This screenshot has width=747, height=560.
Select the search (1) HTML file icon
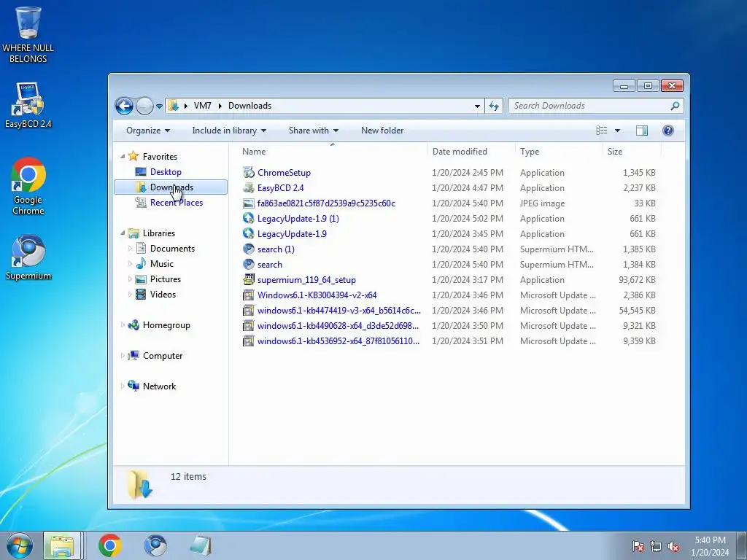[x=248, y=249]
